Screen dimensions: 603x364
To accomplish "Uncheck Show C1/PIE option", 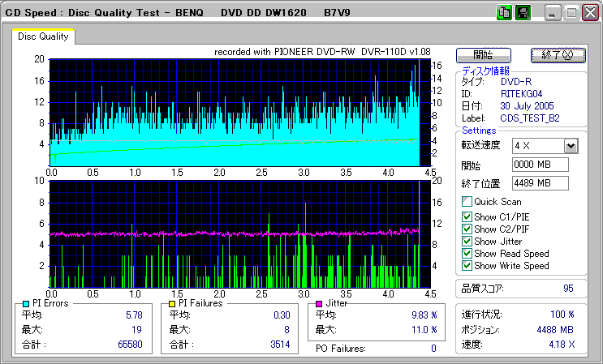I will tap(467, 216).
